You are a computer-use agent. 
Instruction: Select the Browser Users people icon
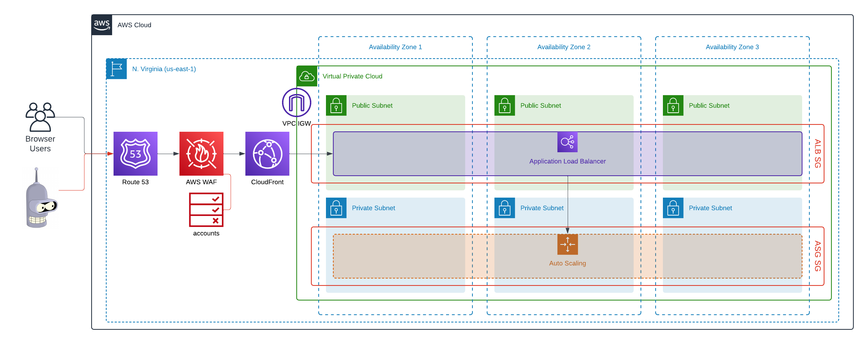coord(40,117)
